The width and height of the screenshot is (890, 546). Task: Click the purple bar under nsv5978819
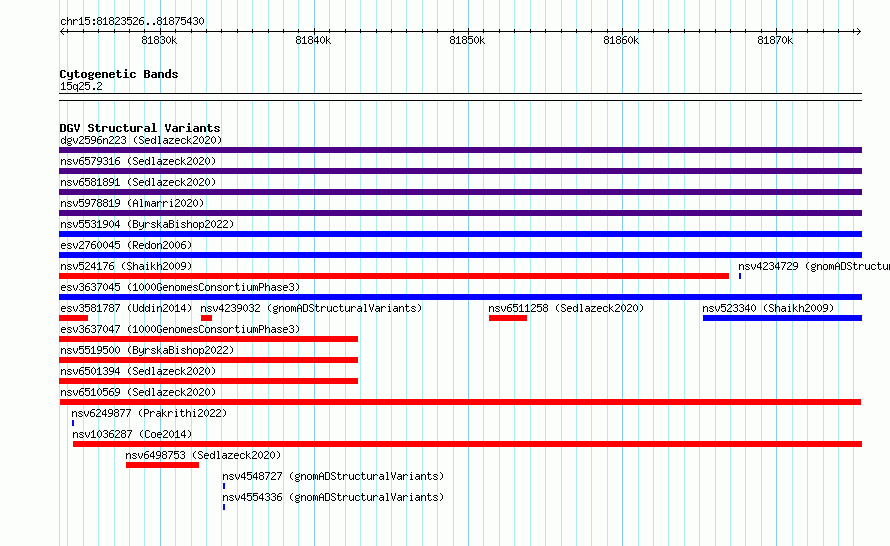(x=460, y=213)
